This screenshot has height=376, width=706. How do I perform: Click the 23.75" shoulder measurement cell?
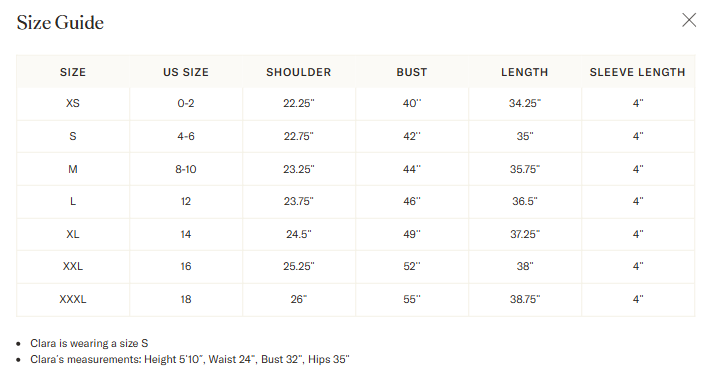[299, 201]
